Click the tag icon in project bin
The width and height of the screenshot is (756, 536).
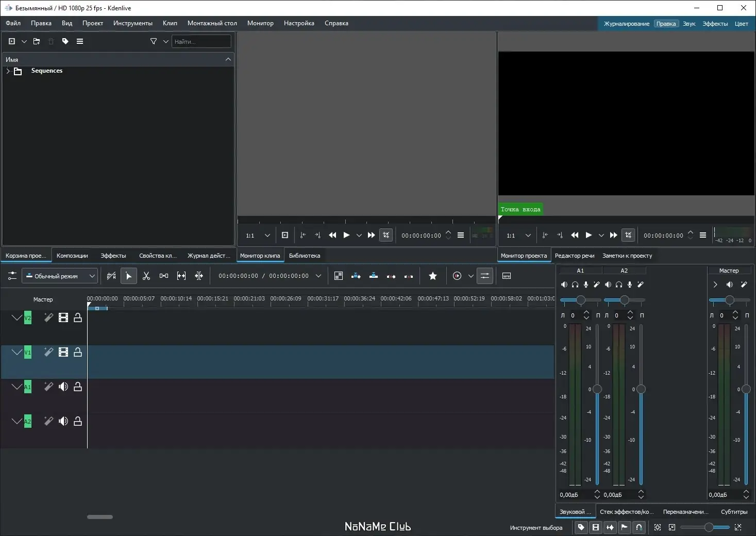(65, 41)
